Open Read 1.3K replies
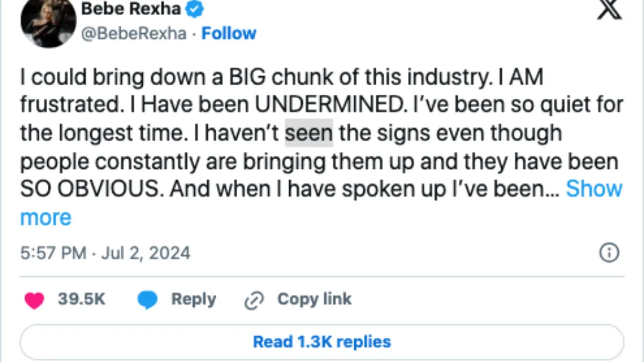 (321, 342)
